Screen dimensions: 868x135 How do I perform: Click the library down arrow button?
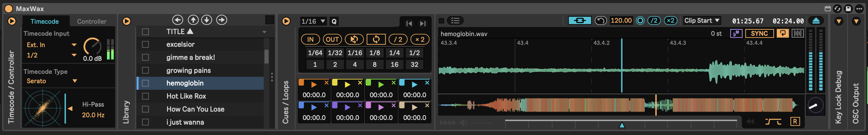pos(207,20)
